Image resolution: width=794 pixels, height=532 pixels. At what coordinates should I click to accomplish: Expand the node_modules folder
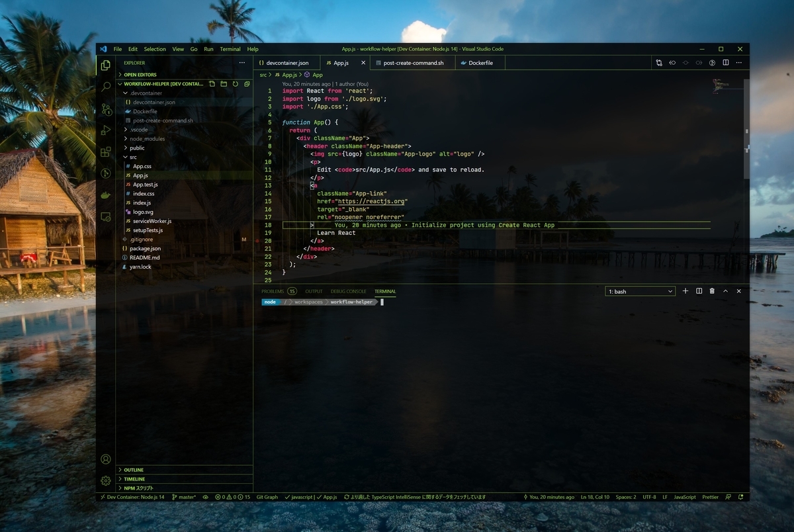click(x=185, y=139)
